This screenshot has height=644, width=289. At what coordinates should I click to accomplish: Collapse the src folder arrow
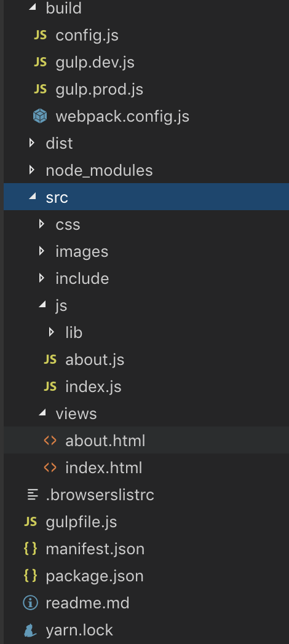32,197
